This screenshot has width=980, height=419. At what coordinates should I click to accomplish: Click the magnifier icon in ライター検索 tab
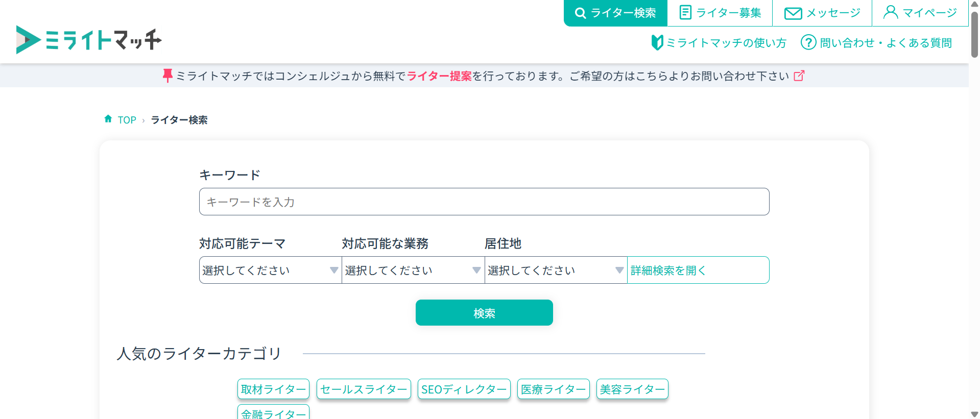pos(580,13)
